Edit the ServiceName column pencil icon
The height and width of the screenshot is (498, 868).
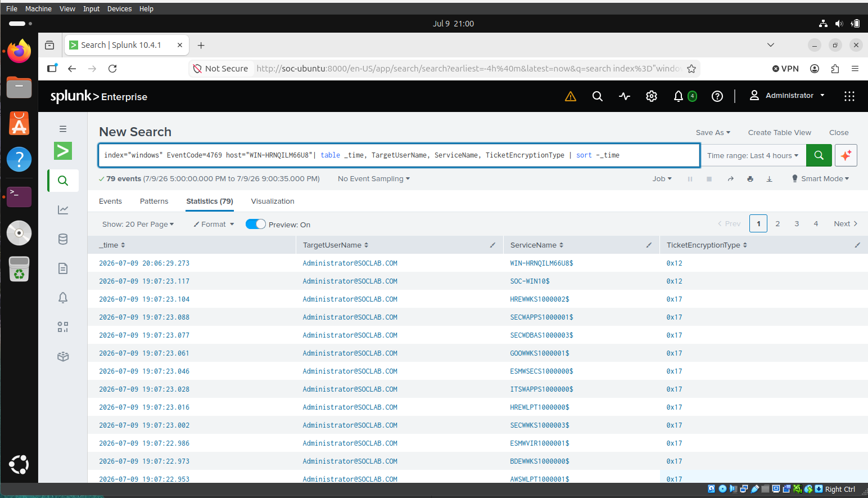[649, 245]
